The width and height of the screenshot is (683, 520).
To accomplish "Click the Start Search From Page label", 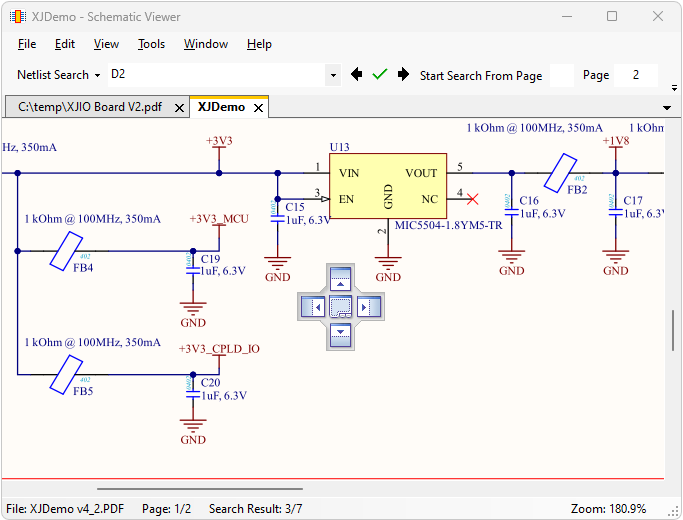I will (481, 75).
